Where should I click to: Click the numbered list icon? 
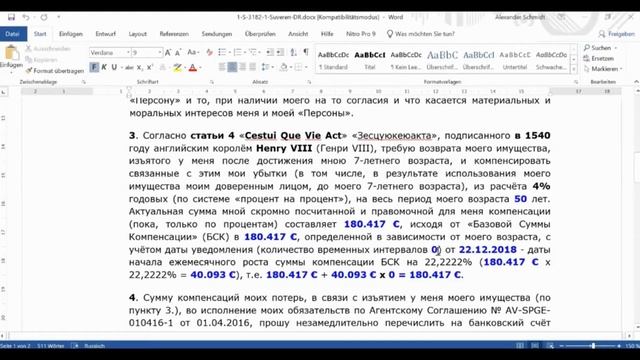238,52
